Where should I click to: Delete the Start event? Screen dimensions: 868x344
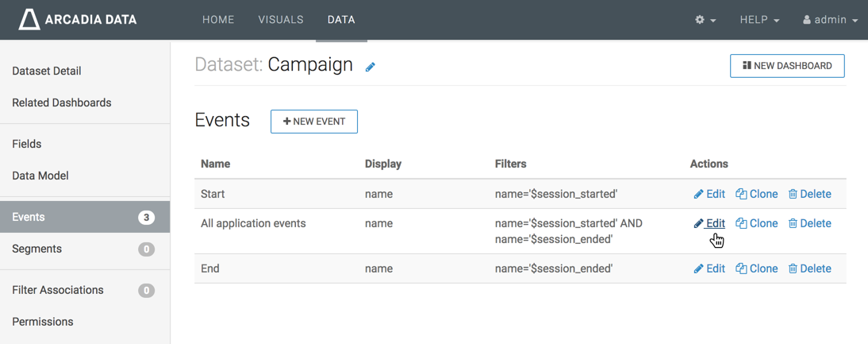pos(809,194)
